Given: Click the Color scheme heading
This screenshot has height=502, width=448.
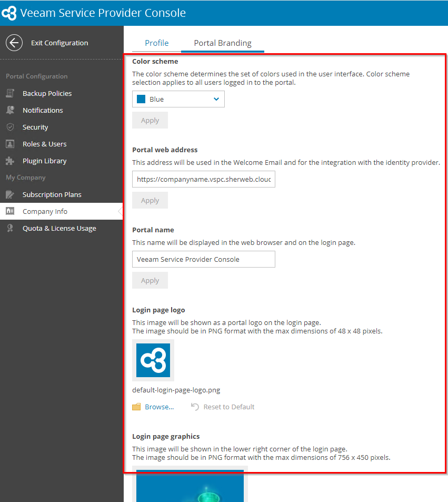Looking at the screenshot, I should [x=155, y=61].
